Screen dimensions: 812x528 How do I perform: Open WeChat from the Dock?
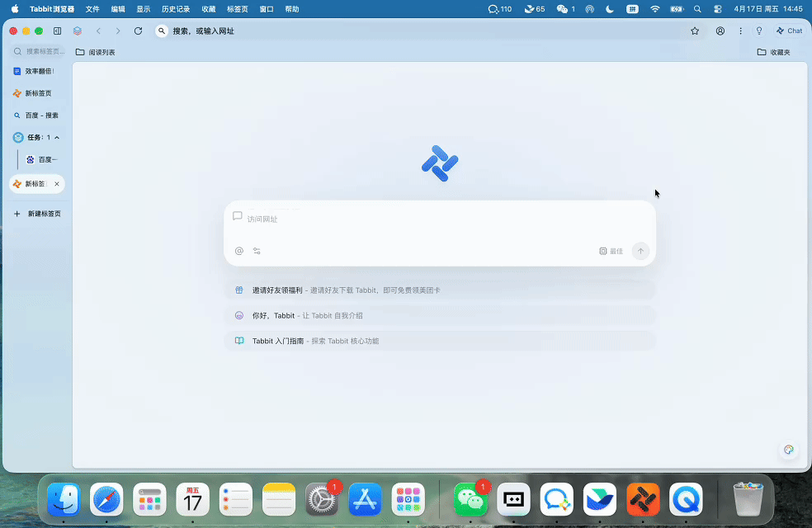pyautogui.click(x=470, y=499)
